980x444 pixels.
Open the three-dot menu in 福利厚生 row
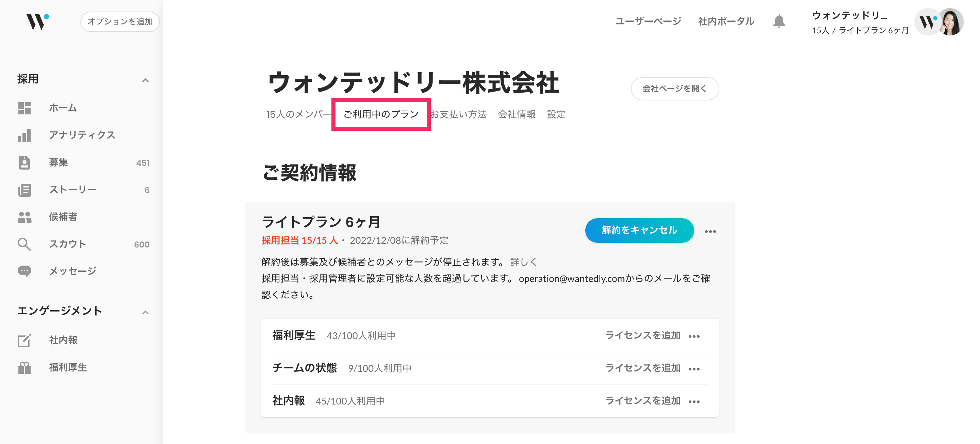tap(694, 336)
